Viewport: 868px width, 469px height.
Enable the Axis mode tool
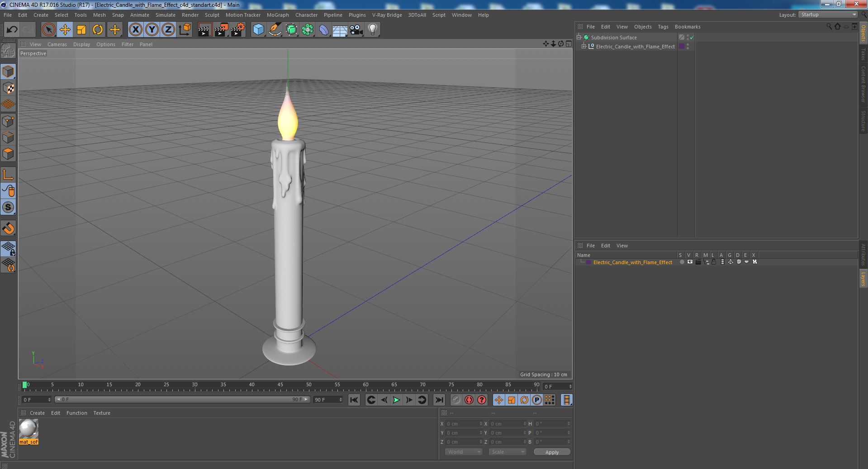point(8,175)
